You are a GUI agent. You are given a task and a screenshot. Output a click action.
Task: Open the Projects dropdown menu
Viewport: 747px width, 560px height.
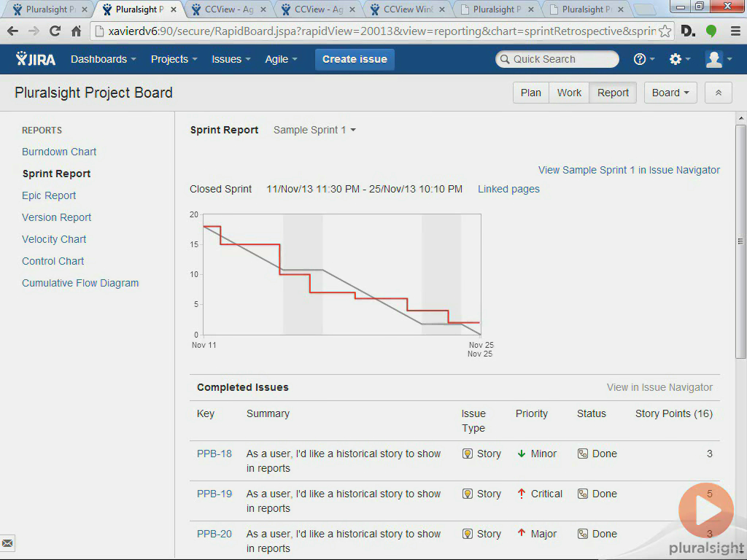pos(174,59)
